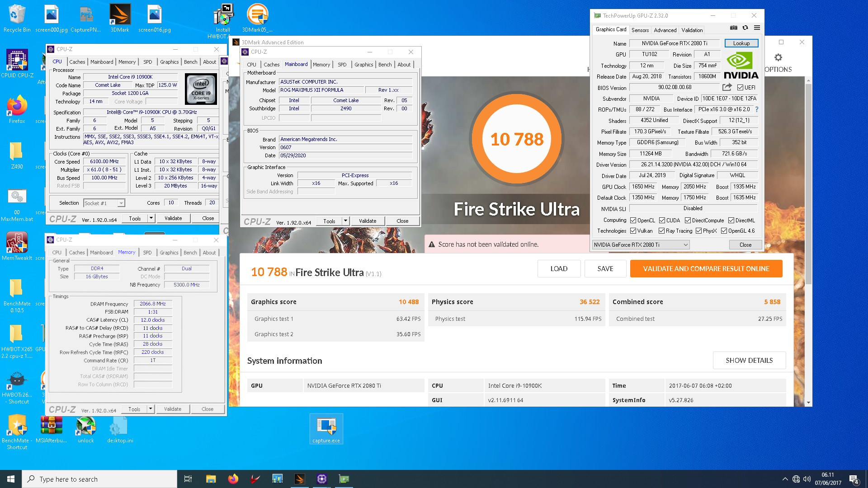Switch to Sensors tab in GPU-Z

(x=640, y=30)
